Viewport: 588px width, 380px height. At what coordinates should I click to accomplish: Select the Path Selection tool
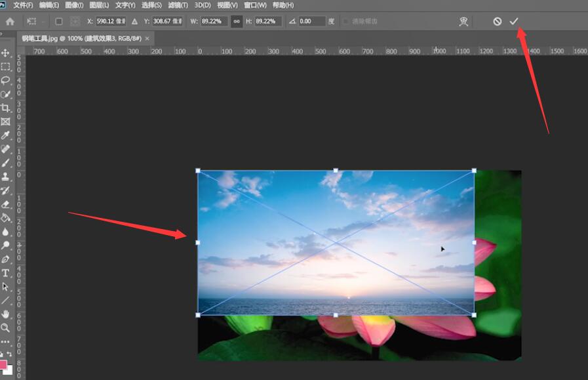5,287
